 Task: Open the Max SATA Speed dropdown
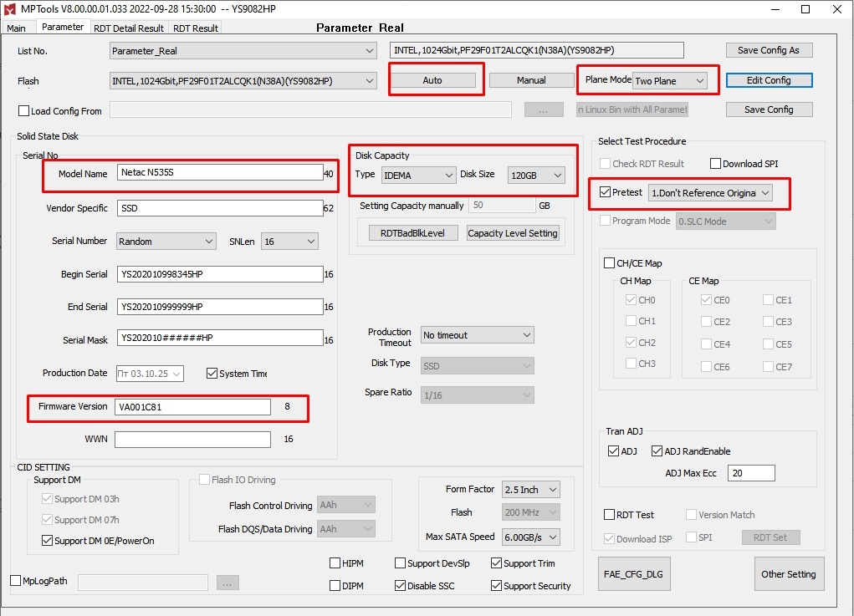pyautogui.click(x=530, y=537)
